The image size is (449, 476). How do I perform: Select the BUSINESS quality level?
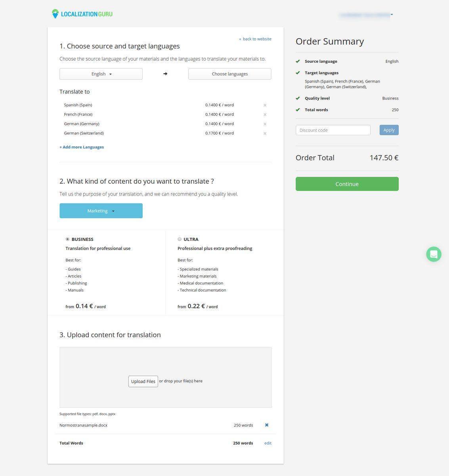click(67, 239)
